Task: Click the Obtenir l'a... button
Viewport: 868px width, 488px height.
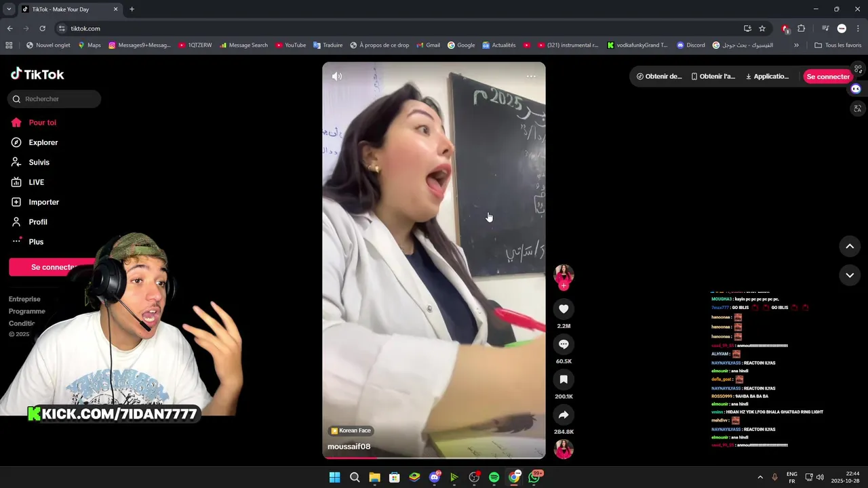Action: [x=713, y=77]
